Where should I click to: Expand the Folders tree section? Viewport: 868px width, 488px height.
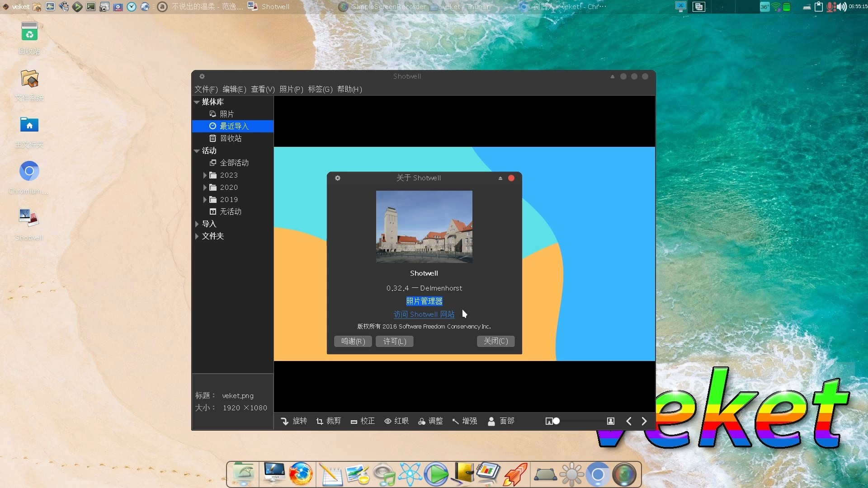pos(197,236)
